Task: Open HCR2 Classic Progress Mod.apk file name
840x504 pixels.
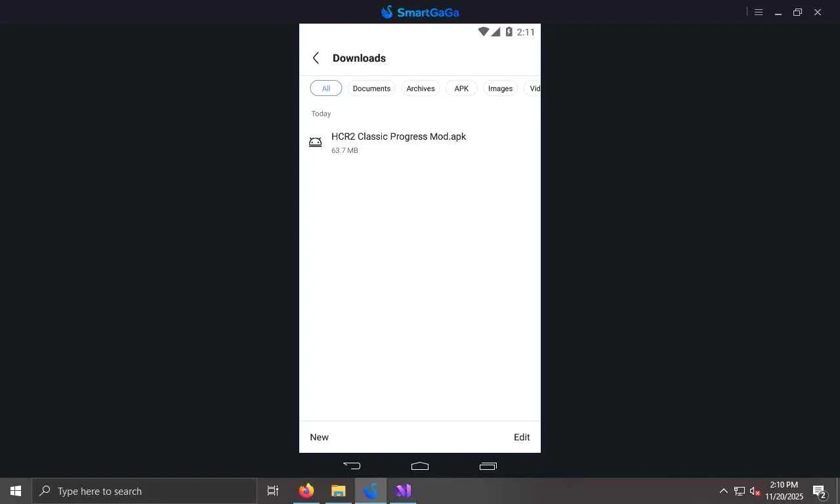Action: [x=399, y=136]
